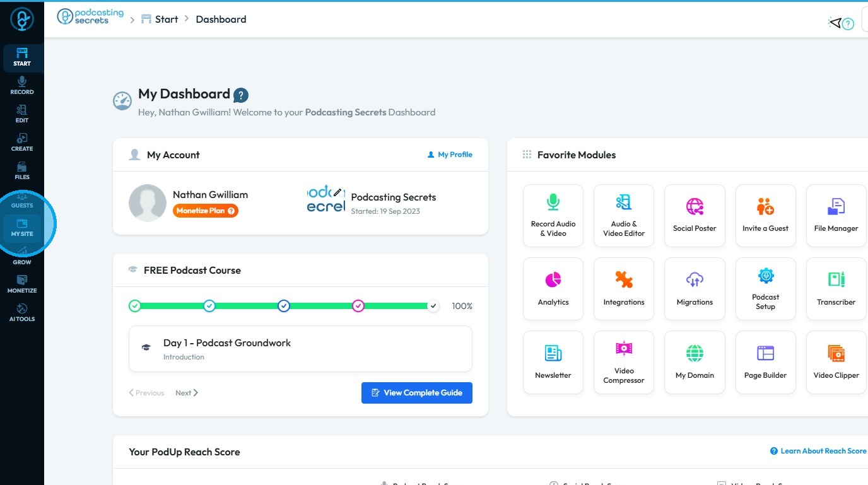
Task: Edit podcast logo with pencil icon
Action: (x=337, y=192)
